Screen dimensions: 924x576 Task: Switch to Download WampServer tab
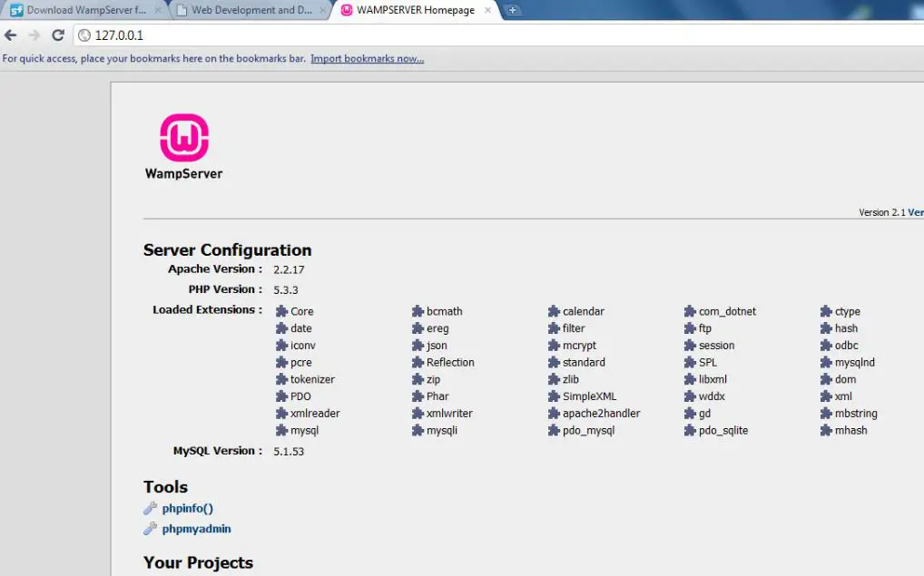[86, 10]
